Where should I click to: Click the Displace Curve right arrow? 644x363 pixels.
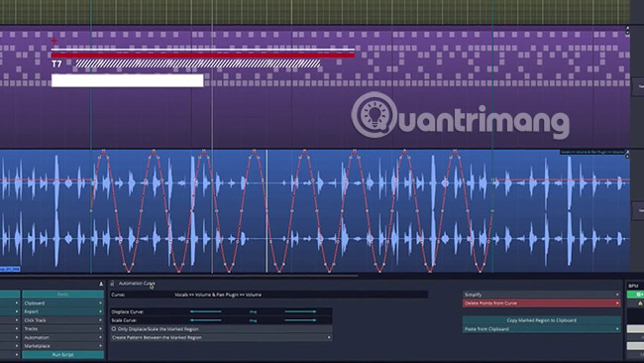tap(300, 311)
